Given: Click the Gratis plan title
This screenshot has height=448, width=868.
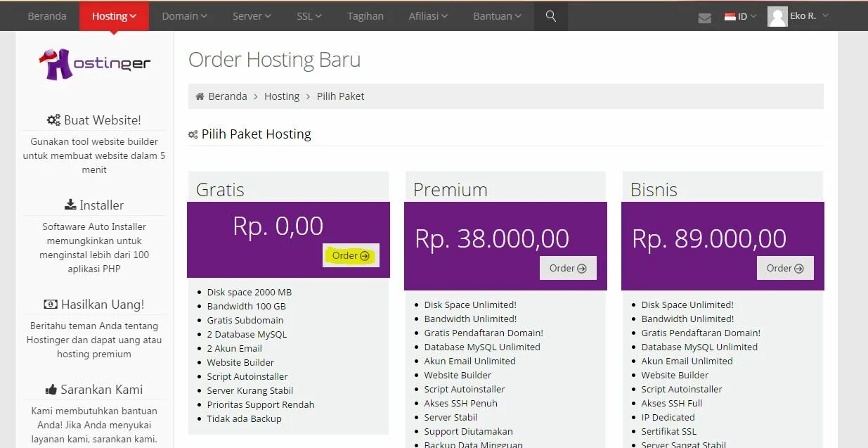Looking at the screenshot, I should [x=220, y=190].
